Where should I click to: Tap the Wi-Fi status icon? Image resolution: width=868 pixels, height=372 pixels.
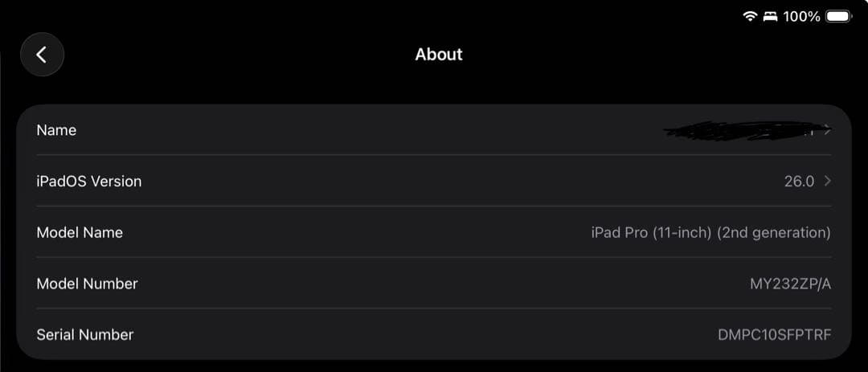coord(751,16)
